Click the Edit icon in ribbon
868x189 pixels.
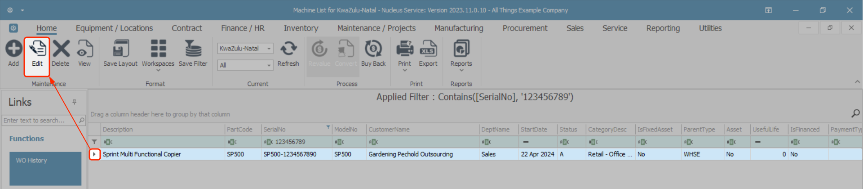click(37, 49)
